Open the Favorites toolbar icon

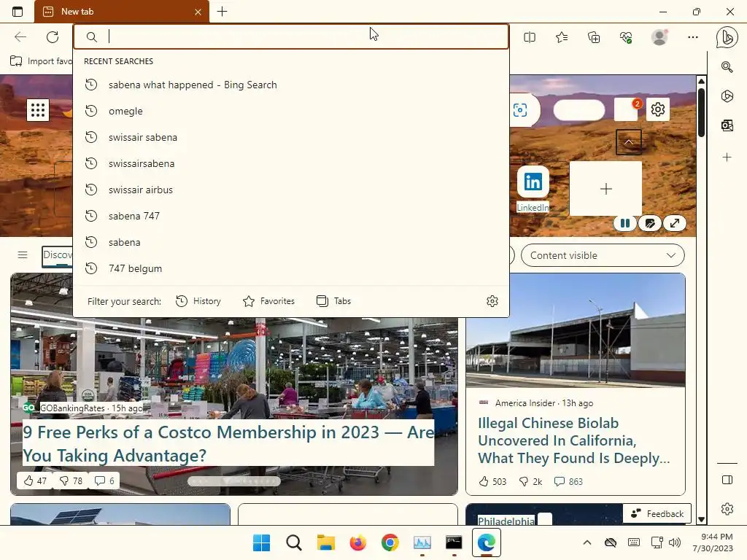click(x=562, y=37)
